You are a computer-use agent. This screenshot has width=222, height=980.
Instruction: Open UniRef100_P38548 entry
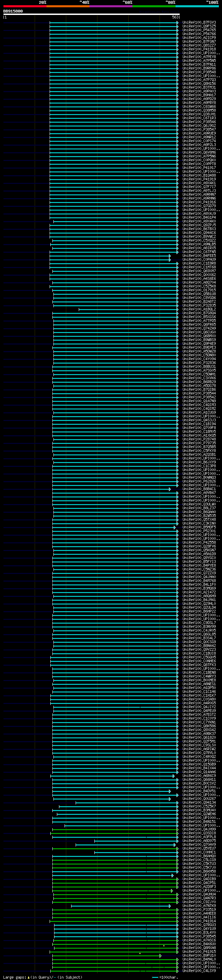click(199, 72)
